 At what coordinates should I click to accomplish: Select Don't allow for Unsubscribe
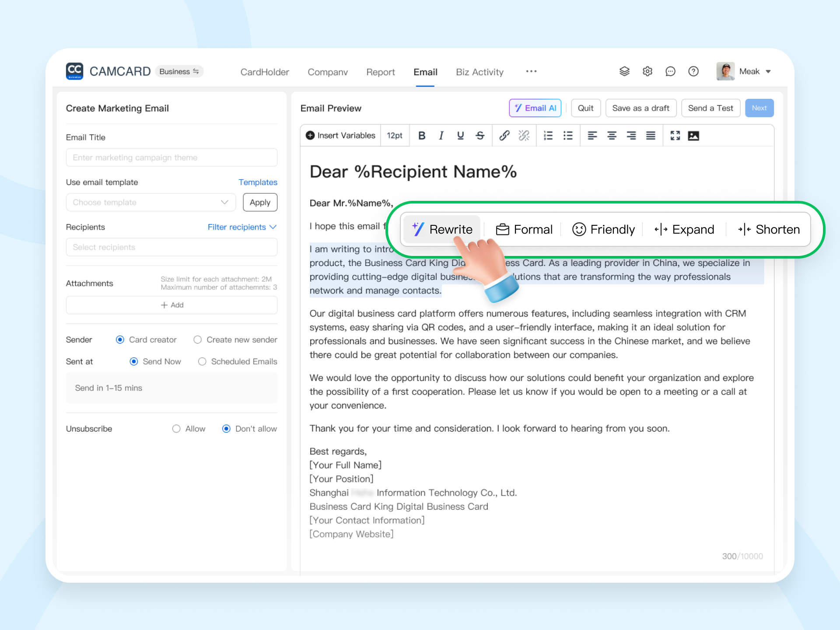(249, 429)
